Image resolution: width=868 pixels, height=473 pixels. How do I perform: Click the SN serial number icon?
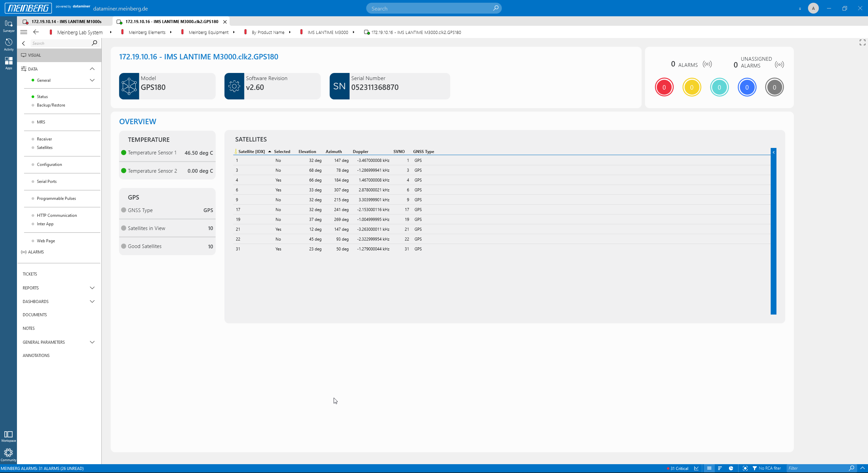click(339, 86)
